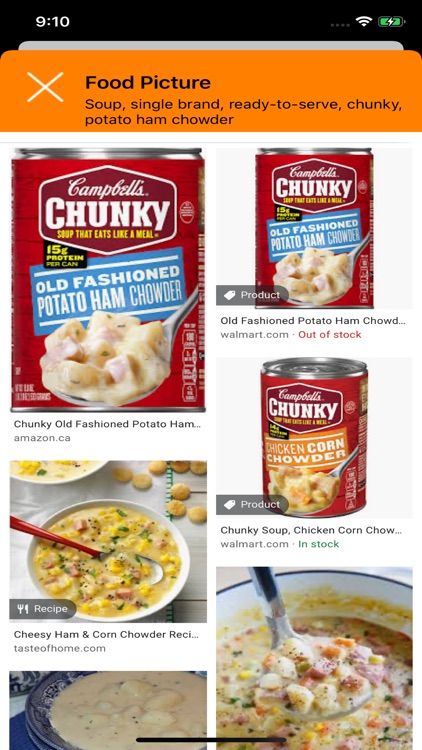
Task: Open 'Cheesy Ham & Corn Chowder Reci...' title
Action: pyautogui.click(x=106, y=635)
